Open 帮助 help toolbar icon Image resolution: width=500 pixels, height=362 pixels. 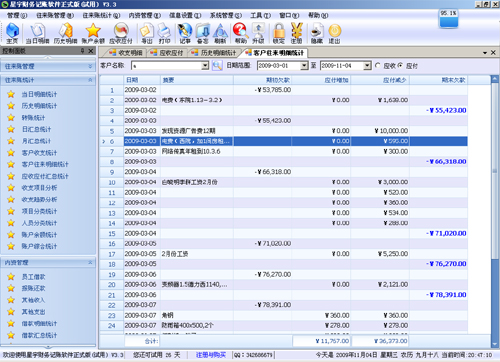[x=240, y=33]
